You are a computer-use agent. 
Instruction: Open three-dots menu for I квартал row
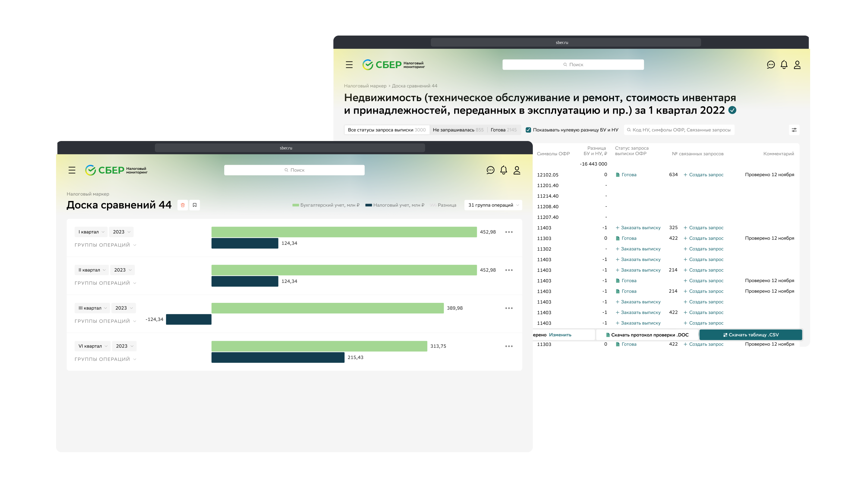[x=508, y=232]
